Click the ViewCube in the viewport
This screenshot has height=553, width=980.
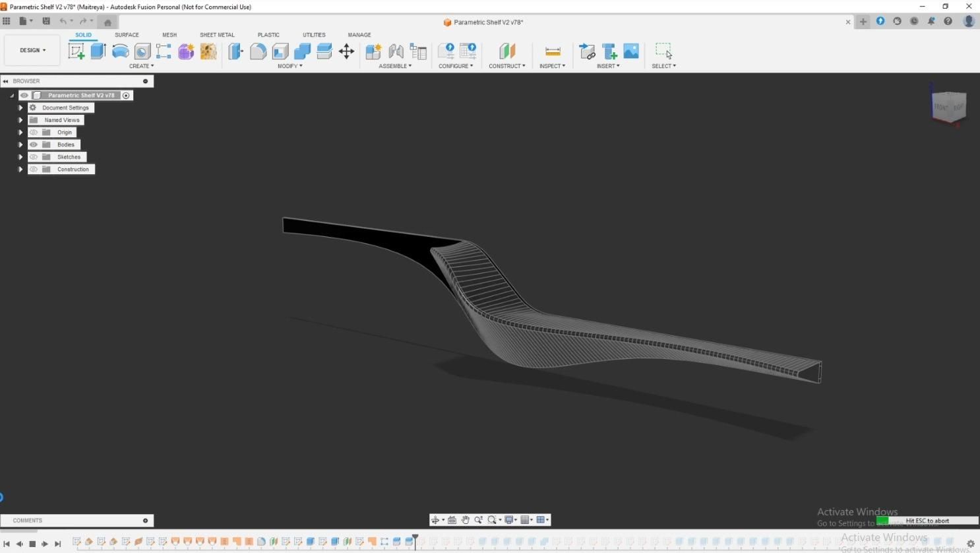(948, 106)
